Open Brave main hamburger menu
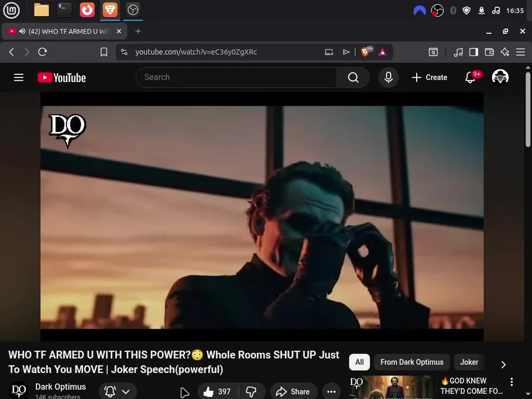This screenshot has height=399, width=532. click(520, 52)
